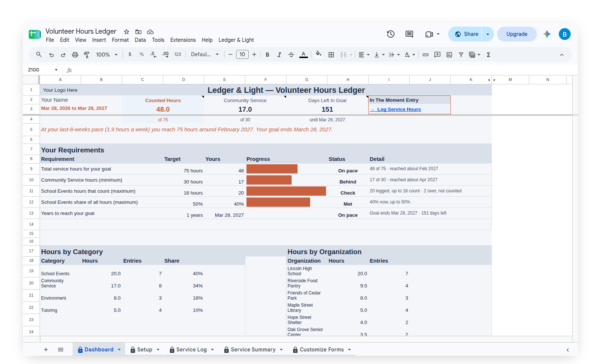The image size is (601, 364).
Task: Click the font size input field
Action: point(242,54)
